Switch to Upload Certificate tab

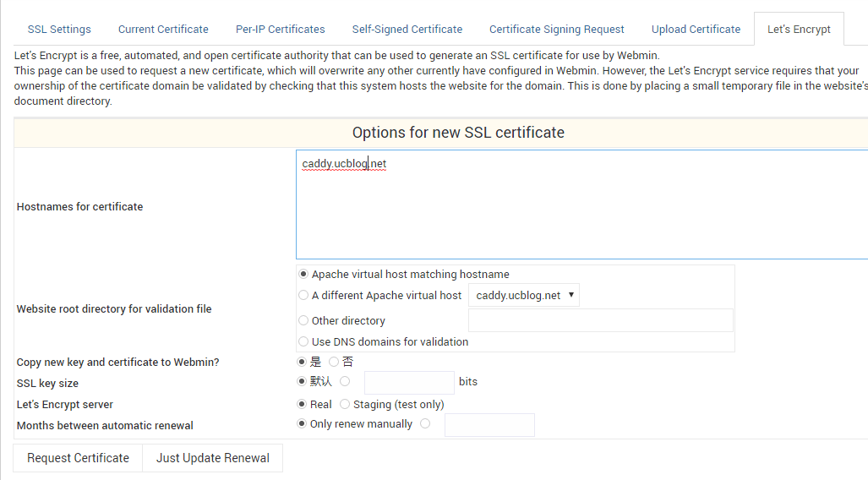[x=696, y=30]
